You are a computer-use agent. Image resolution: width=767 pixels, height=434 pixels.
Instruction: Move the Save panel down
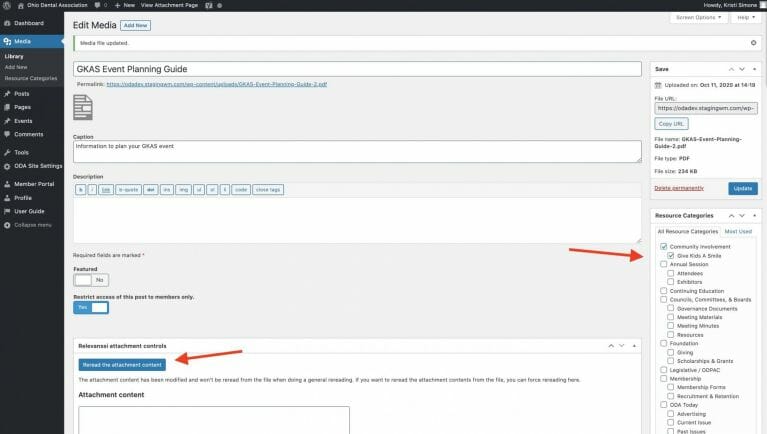742,69
